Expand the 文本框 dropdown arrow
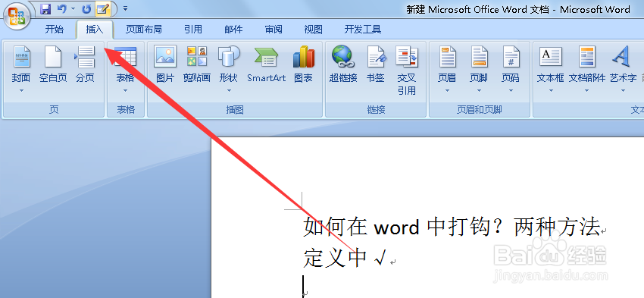Image resolution: width=644 pixels, height=298 pixels. (x=551, y=90)
